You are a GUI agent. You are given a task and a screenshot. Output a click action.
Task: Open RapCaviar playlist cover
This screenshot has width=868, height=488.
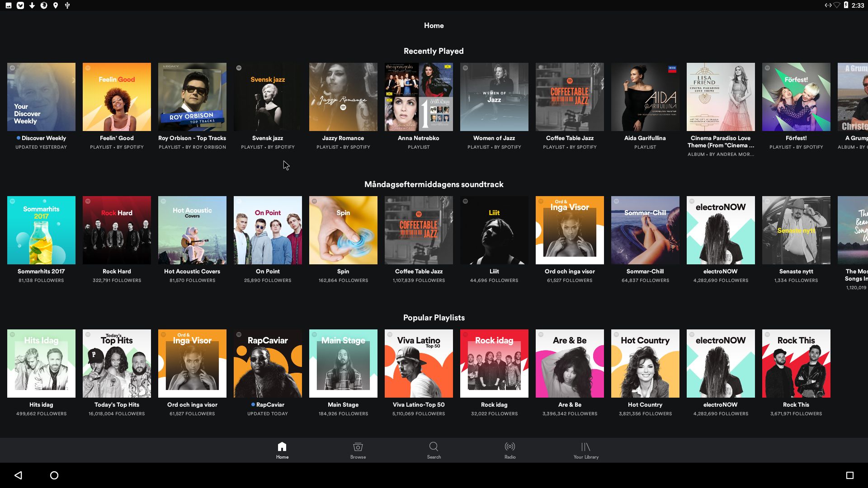pos(268,363)
